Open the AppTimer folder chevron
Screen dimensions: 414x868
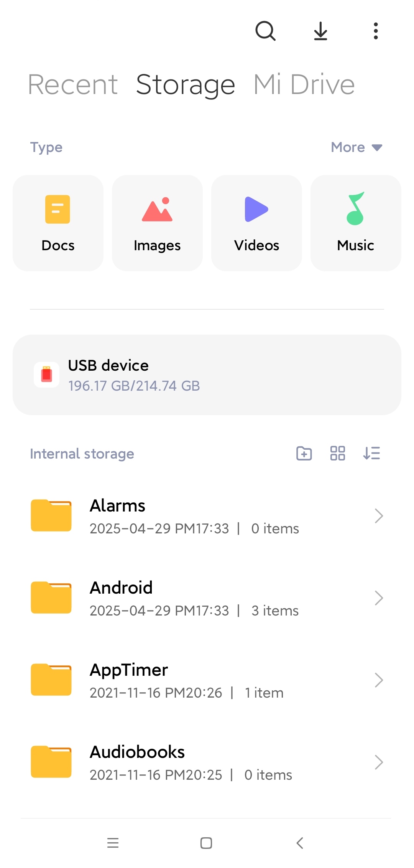pos(379,680)
